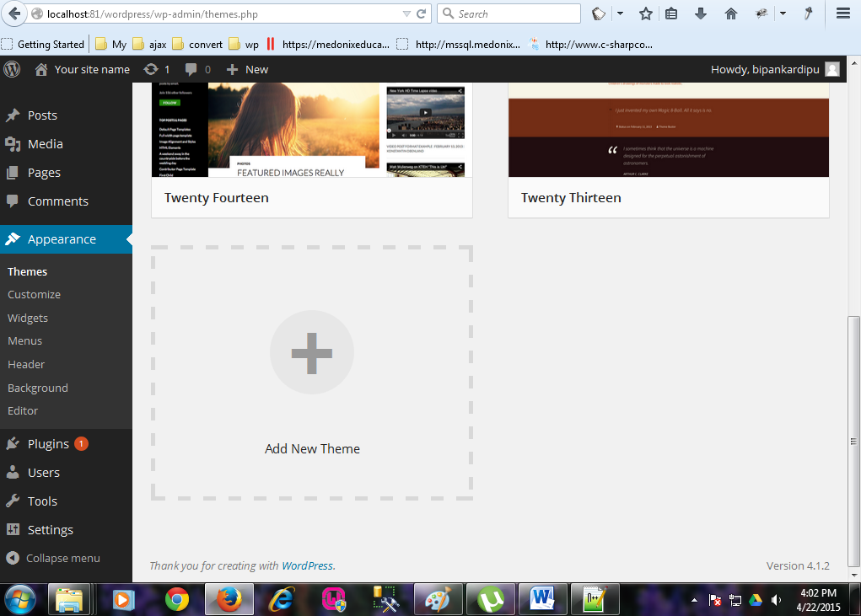
Task: Open the Firefox hamburger menu
Action: [x=843, y=13]
